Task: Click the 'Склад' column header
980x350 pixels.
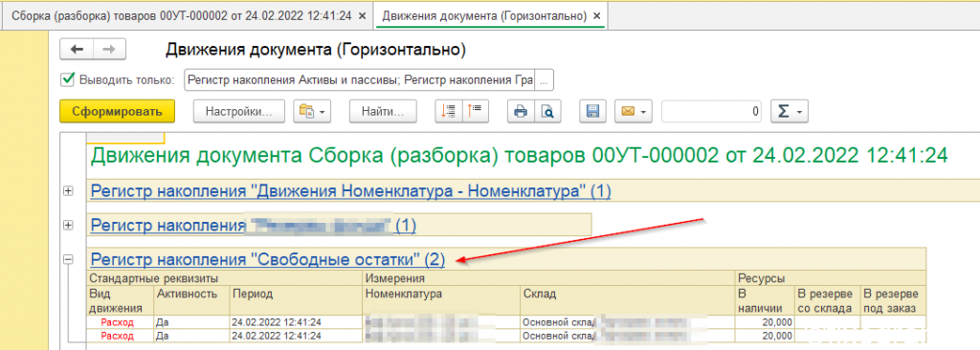Action: click(627, 300)
